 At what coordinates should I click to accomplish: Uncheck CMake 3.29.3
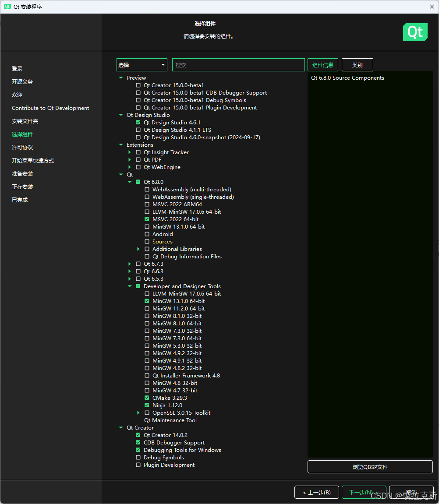pyautogui.click(x=147, y=398)
